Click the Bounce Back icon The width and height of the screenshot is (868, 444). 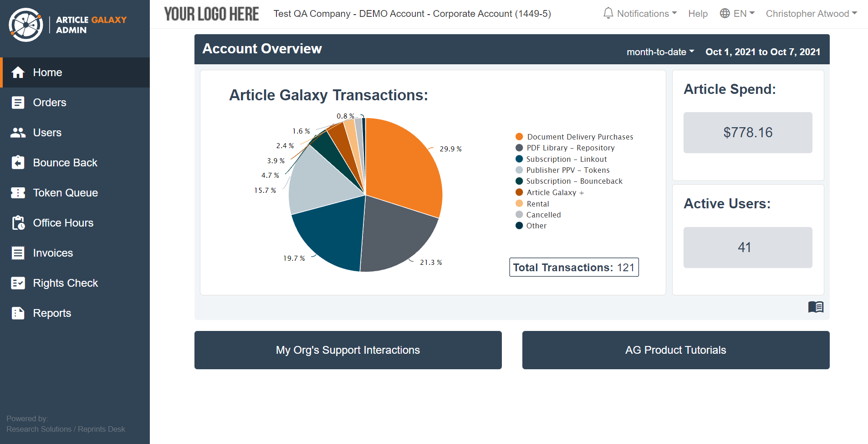[18, 162]
